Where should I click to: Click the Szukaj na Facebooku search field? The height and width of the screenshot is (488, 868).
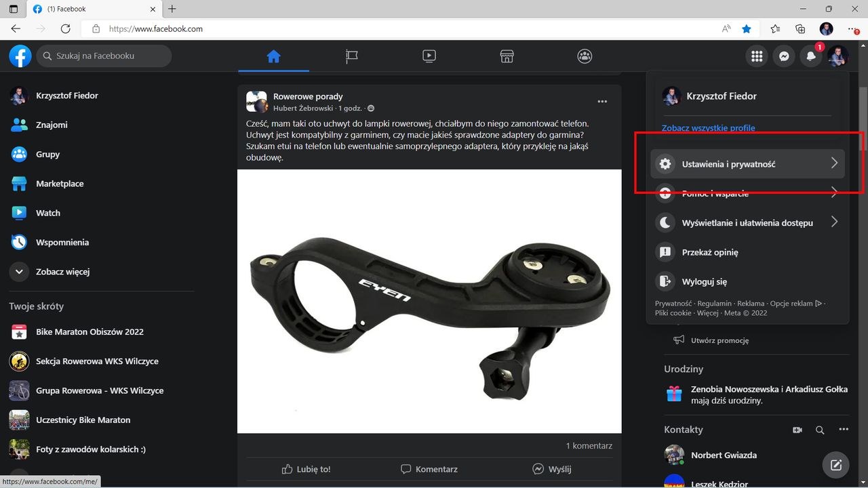104,56
